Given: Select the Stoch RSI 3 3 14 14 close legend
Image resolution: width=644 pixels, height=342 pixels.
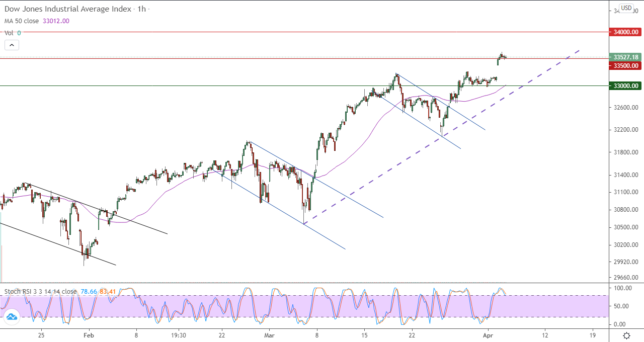Looking at the screenshot, I should 41,291.
